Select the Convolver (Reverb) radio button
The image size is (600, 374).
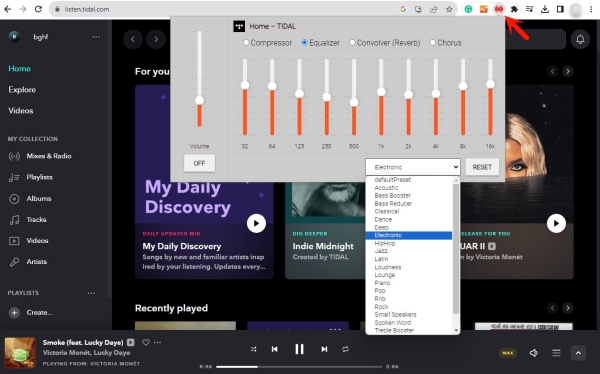point(352,42)
